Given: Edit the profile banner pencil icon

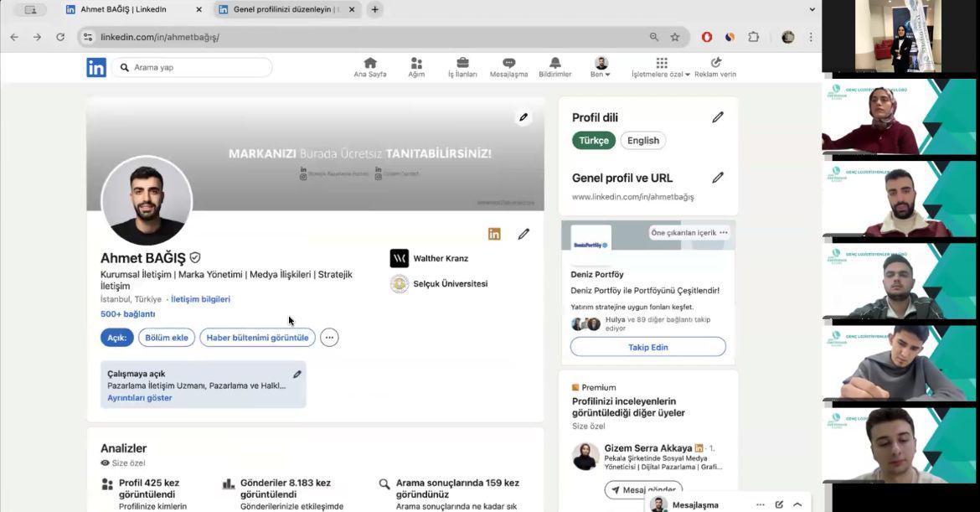Looking at the screenshot, I should [x=524, y=117].
